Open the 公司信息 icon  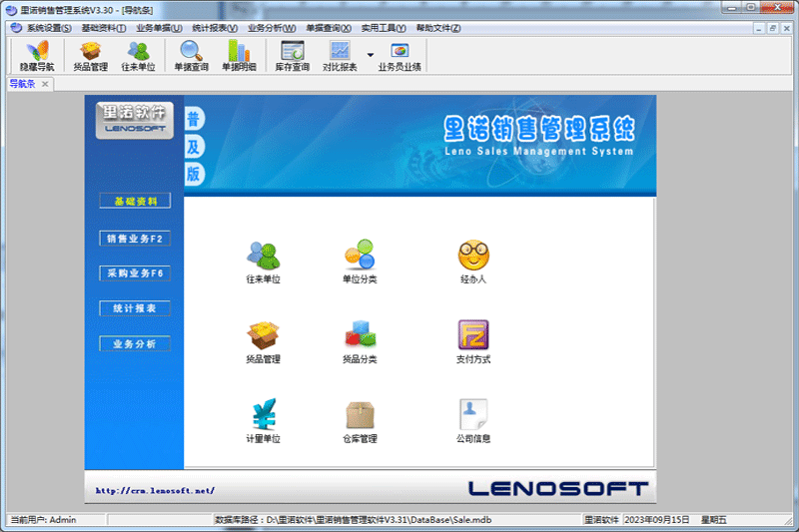tap(473, 421)
